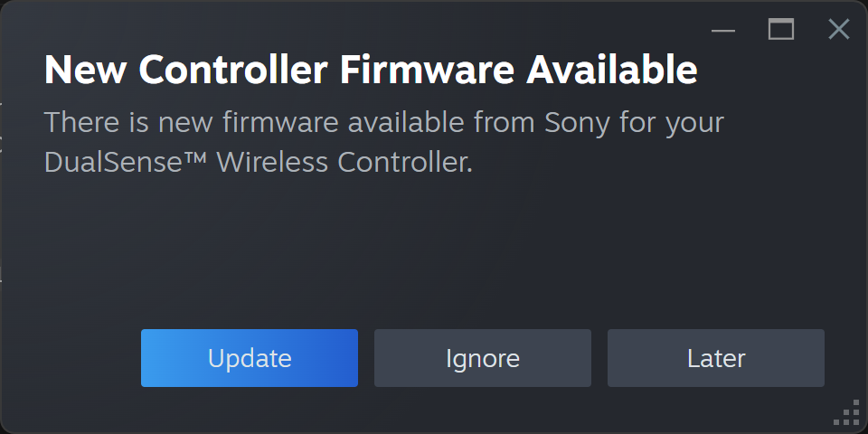Viewport: 868px width, 434px height.
Task: Click the word "Available" in the title
Action: (613, 70)
